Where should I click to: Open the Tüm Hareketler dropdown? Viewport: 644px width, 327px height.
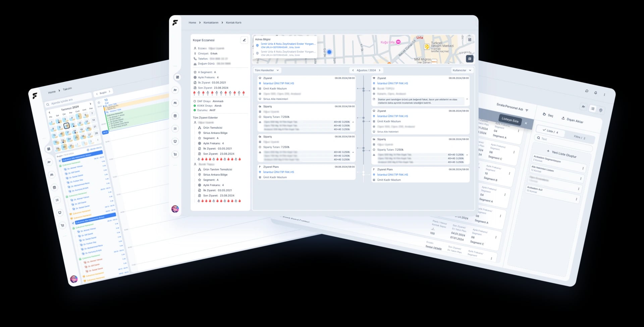click(267, 70)
